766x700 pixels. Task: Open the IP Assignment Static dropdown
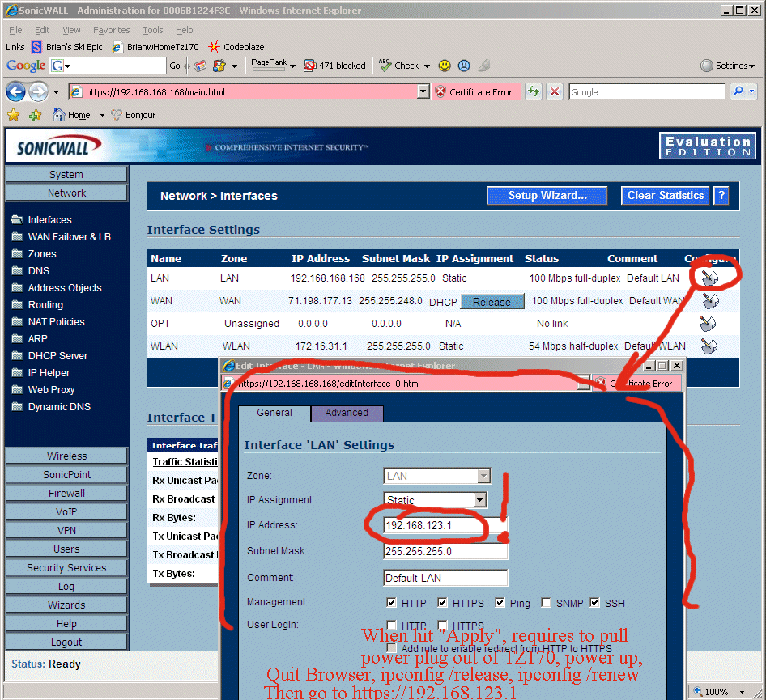(480, 500)
